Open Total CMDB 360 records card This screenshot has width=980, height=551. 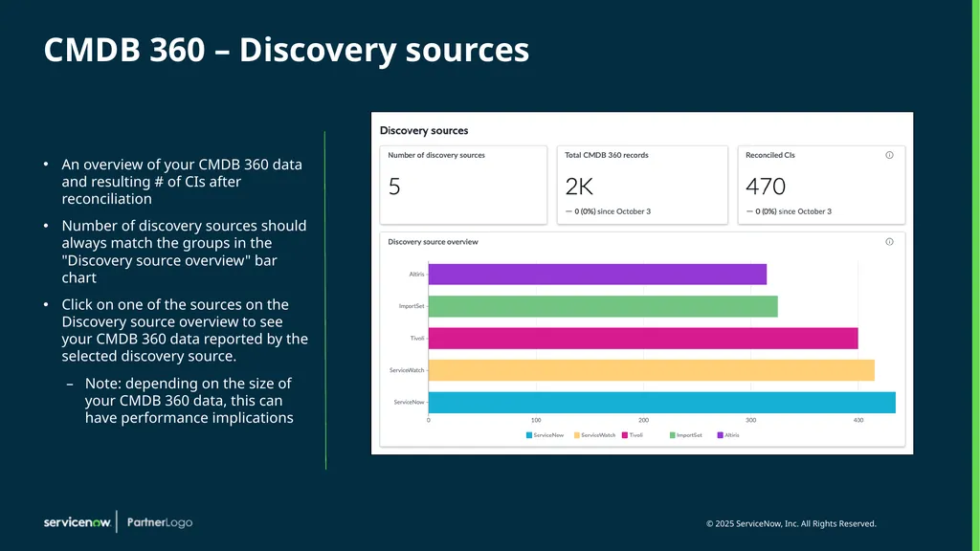642,185
